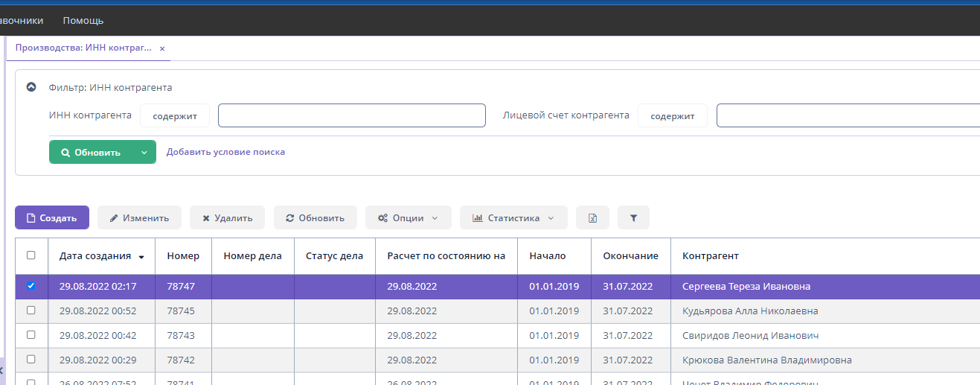
Task: Click the Изменить pencil button
Action: (139, 218)
